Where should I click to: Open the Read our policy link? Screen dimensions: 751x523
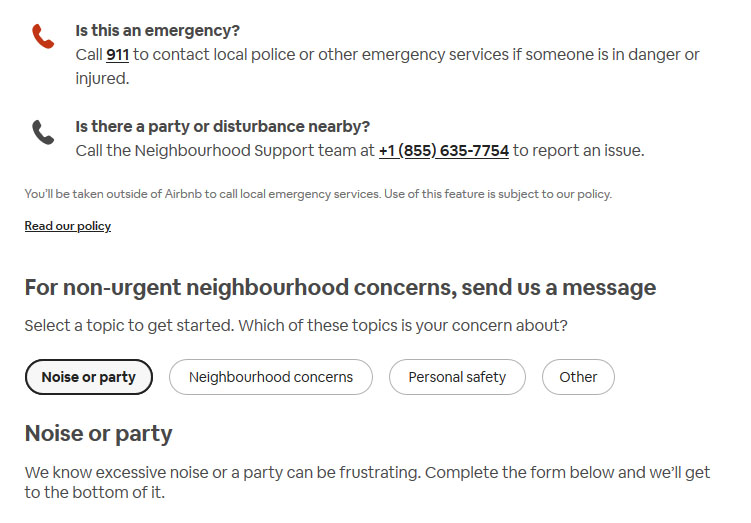point(68,226)
